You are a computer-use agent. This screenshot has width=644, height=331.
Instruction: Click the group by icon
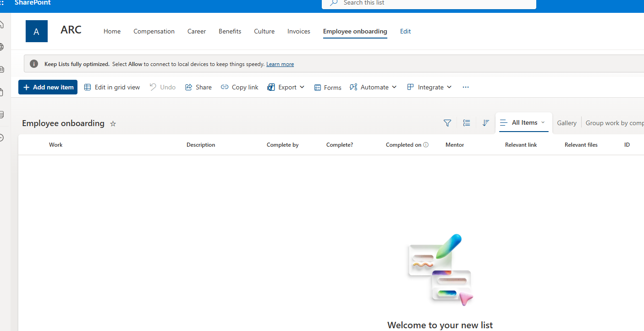[467, 123]
